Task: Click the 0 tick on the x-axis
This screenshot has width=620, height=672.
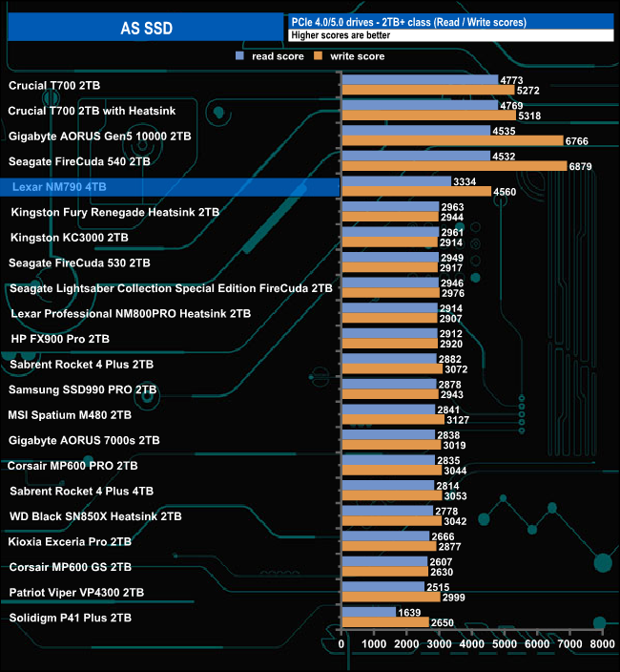Action: pyautogui.click(x=341, y=643)
